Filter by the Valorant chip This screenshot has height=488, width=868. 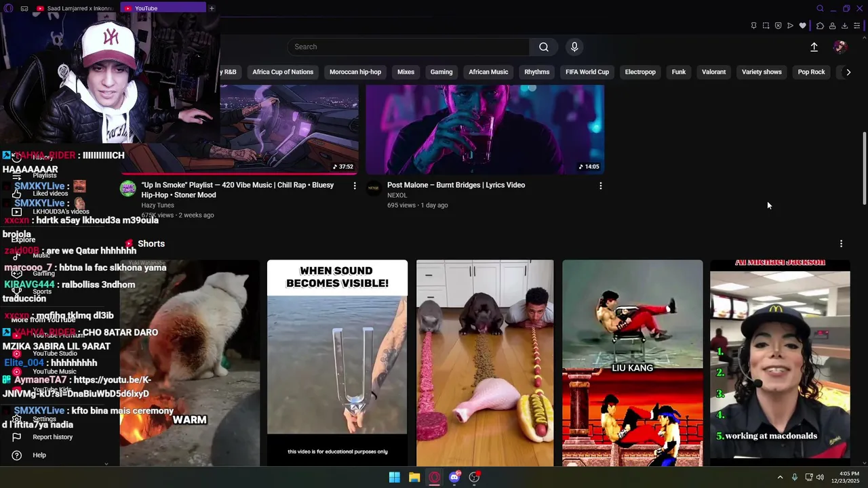[713, 72]
